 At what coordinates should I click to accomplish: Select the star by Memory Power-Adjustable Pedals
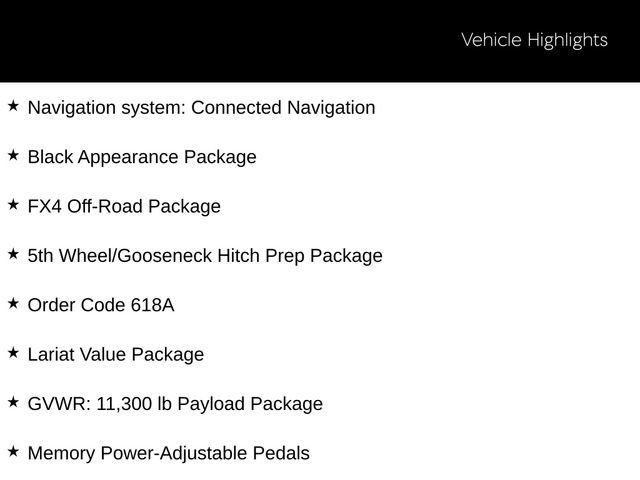(13, 452)
